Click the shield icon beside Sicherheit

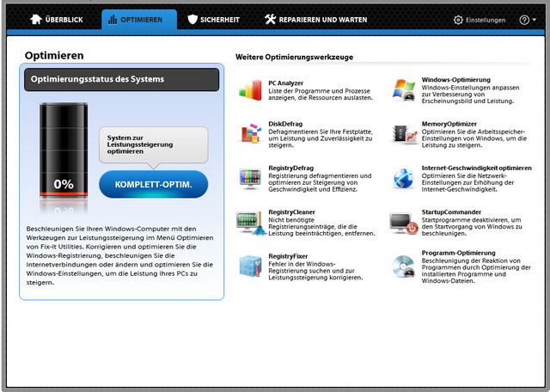192,19
